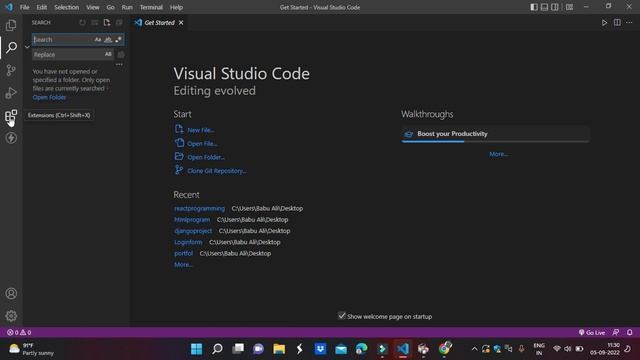Image resolution: width=640 pixels, height=360 pixels.
Task: Open the Go menu
Action: pyautogui.click(x=111, y=7)
